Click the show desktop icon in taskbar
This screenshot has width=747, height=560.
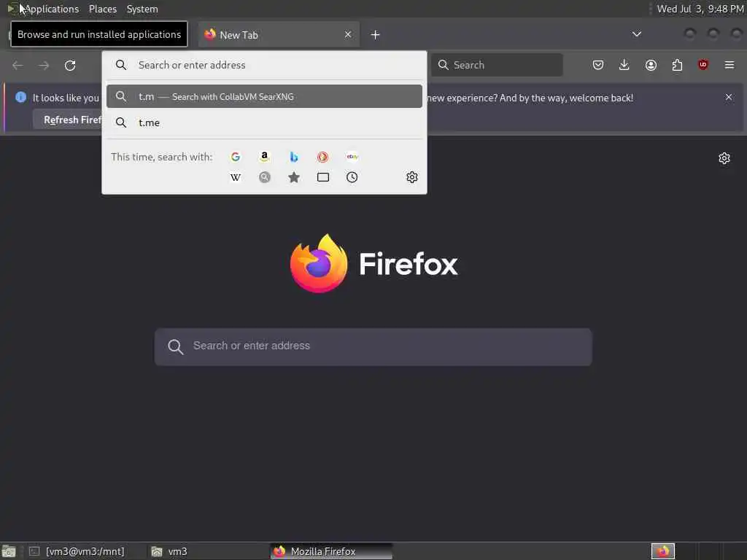click(x=9, y=551)
